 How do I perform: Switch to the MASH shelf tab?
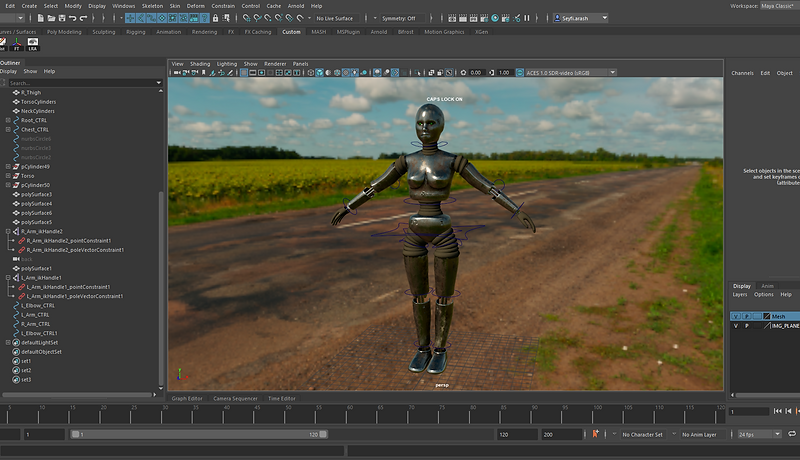(318, 32)
